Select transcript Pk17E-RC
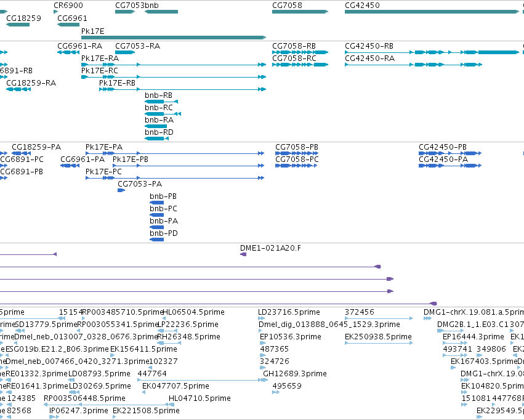Screen dimensions: 524x420 [174, 77]
